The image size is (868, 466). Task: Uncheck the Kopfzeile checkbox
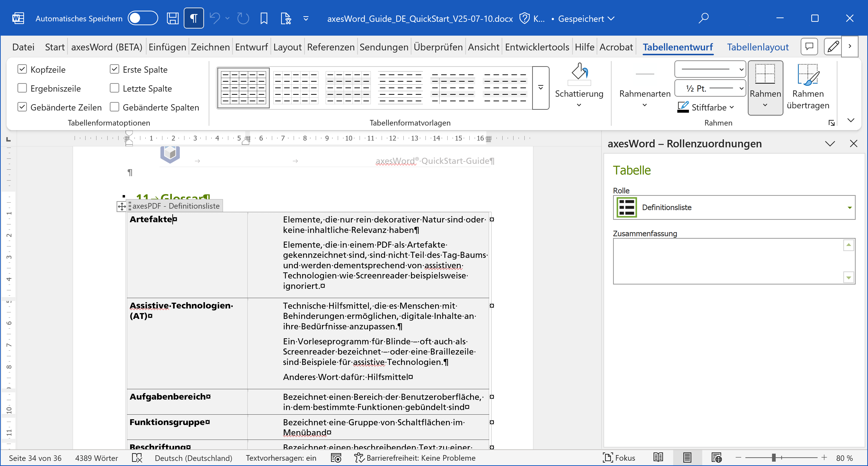coord(22,69)
